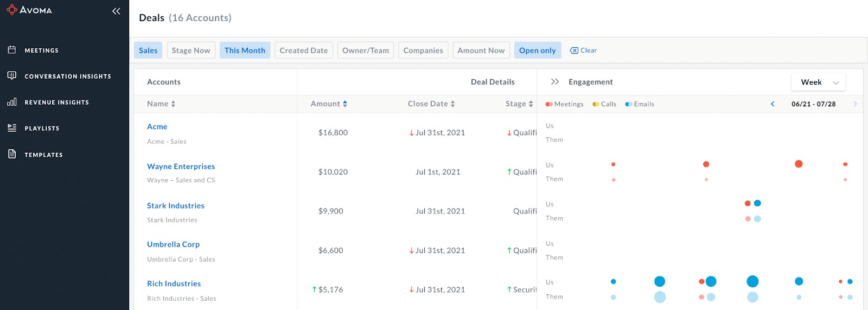Go to previous week with left arrow

[x=773, y=104]
